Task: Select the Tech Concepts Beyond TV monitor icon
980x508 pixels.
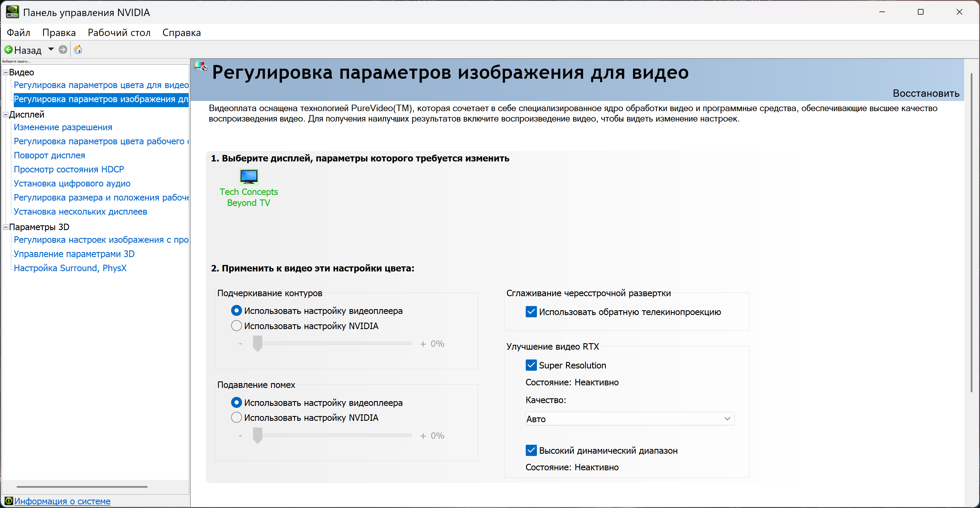Action: coord(249,177)
